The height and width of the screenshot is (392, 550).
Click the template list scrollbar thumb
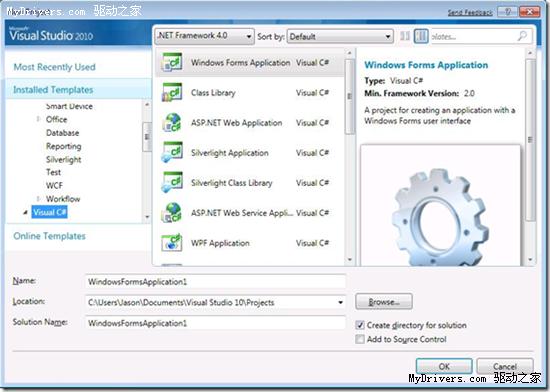pyautogui.click(x=349, y=96)
